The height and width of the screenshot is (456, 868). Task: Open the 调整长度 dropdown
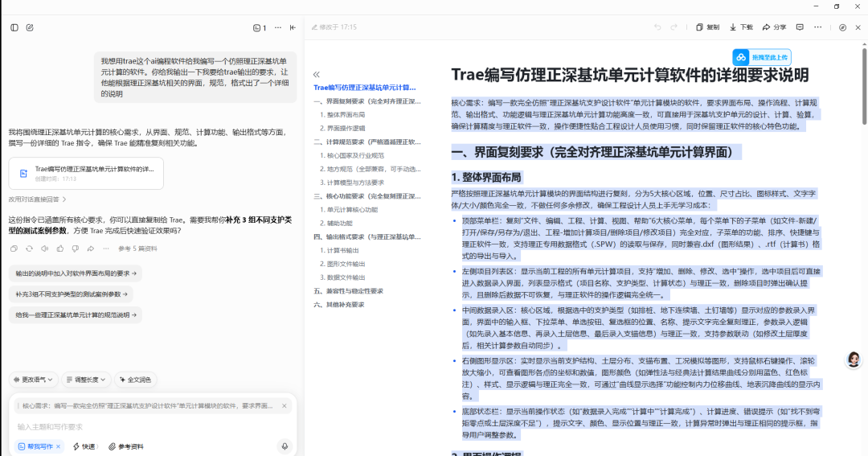point(86,380)
